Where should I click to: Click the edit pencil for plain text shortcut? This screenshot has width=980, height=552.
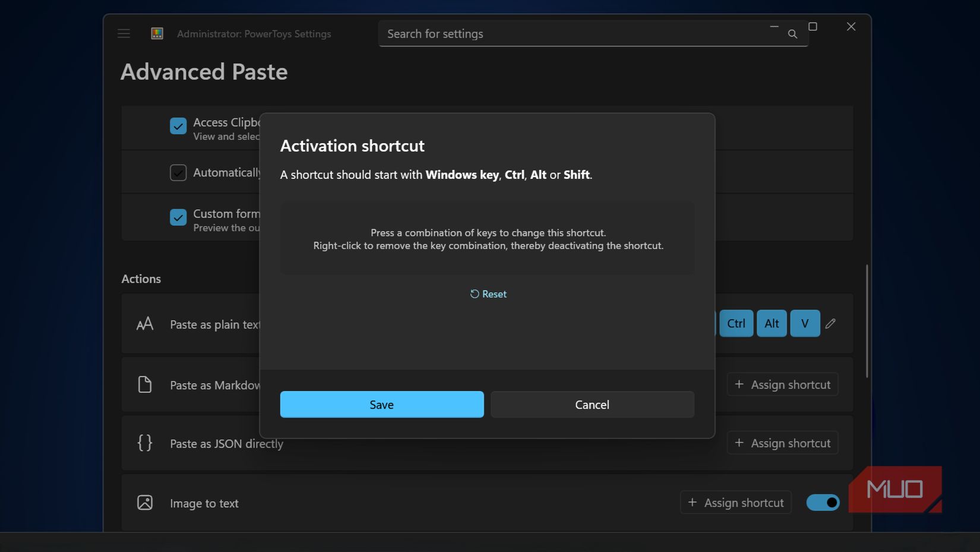(x=830, y=323)
